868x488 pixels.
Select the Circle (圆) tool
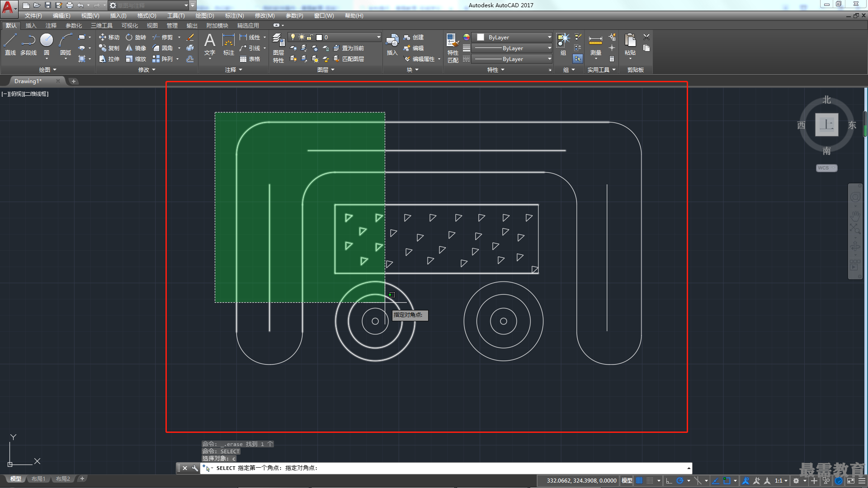[x=47, y=44]
